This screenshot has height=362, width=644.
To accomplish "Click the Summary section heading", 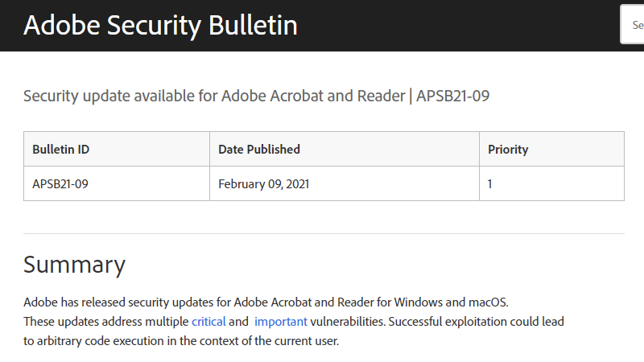I will point(74,265).
